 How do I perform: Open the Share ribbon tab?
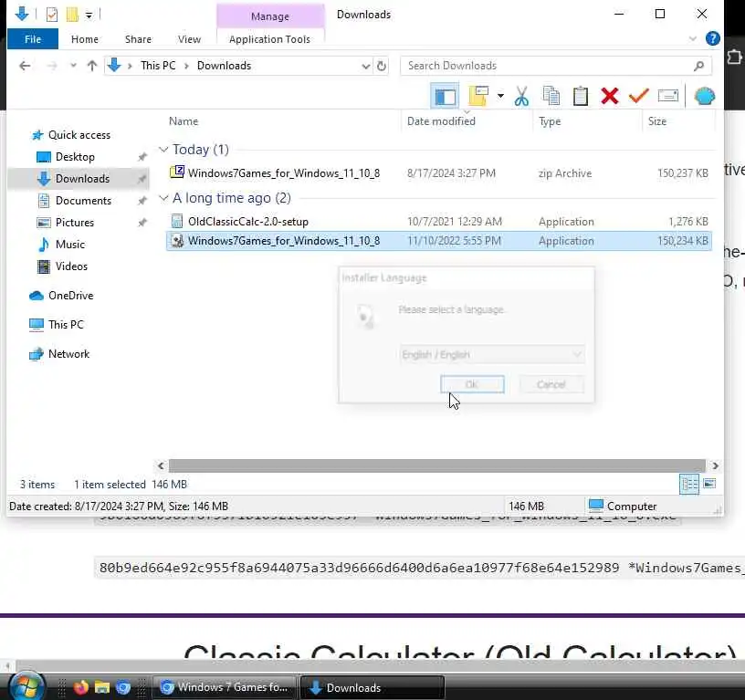tap(138, 39)
